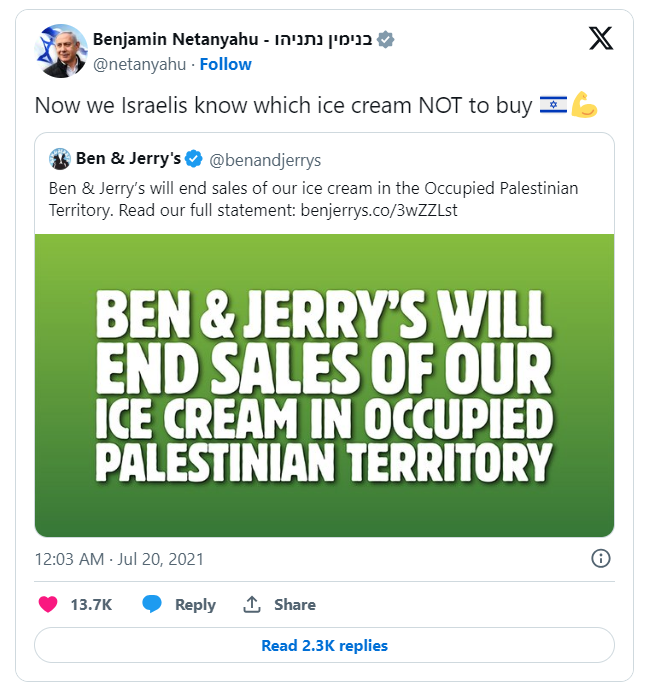Click the 13.7K likes count
The image size is (662, 685).
click(x=91, y=605)
